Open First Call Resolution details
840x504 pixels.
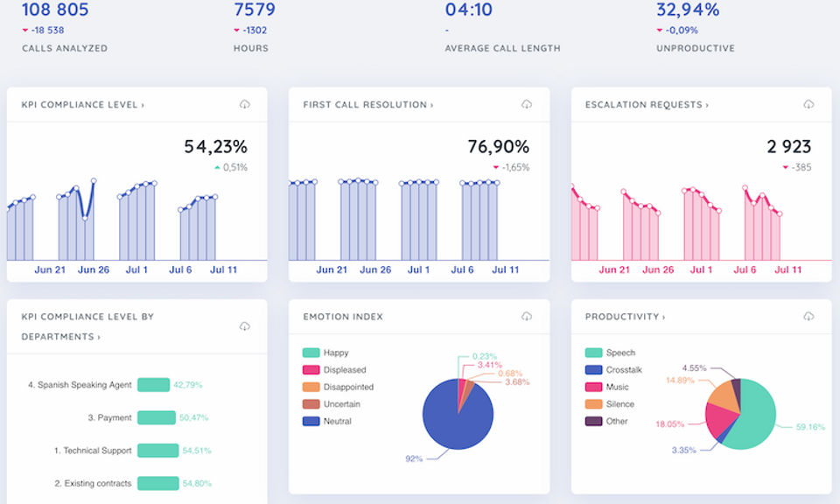(368, 105)
